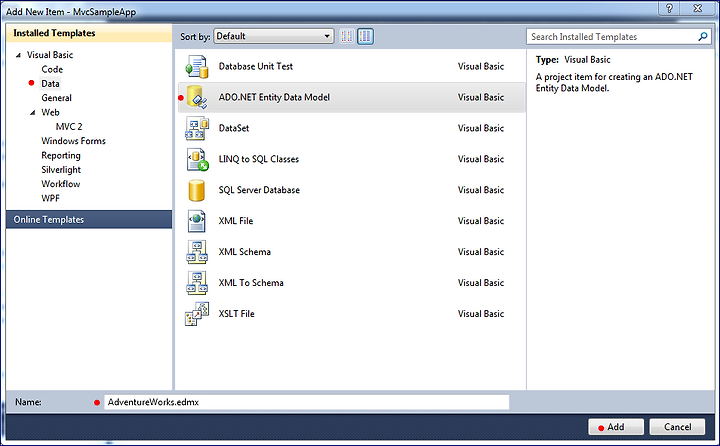The width and height of the screenshot is (720, 446).
Task: Click the search magnifier icon
Action: pyautogui.click(x=703, y=36)
